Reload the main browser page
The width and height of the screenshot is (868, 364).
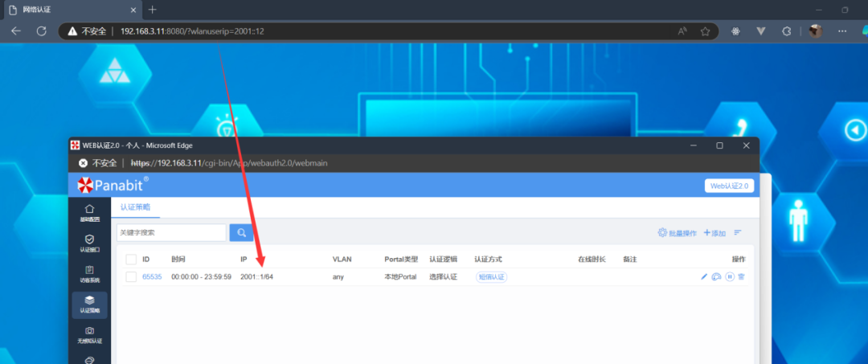tap(42, 31)
